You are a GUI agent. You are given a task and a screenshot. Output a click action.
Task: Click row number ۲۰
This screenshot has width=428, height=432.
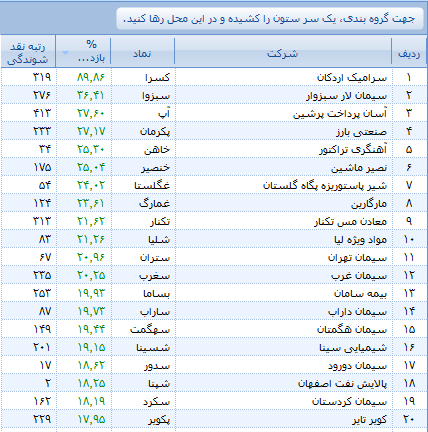click(x=409, y=420)
